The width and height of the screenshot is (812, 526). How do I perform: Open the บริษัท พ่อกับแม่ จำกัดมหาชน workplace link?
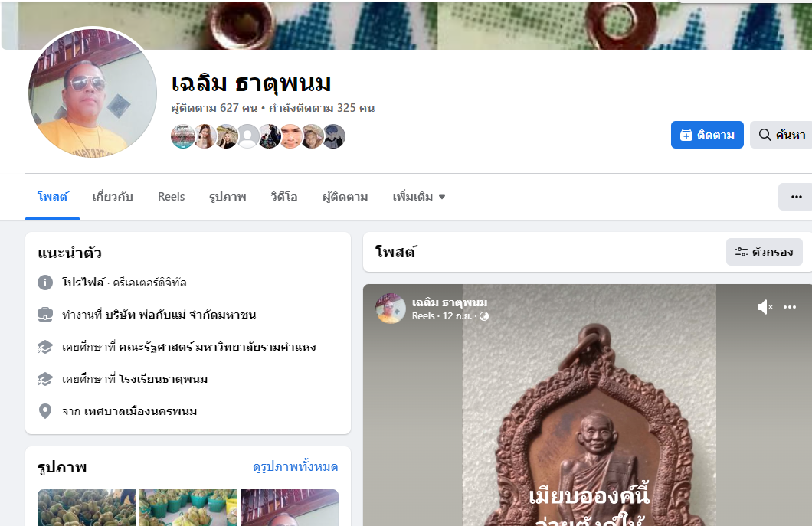(181, 315)
